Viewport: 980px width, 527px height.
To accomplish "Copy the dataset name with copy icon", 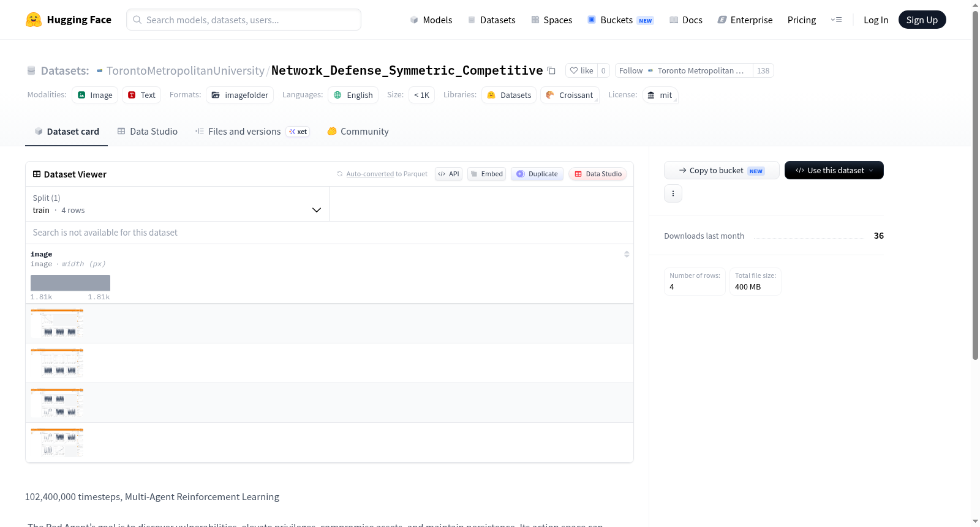I will point(551,70).
